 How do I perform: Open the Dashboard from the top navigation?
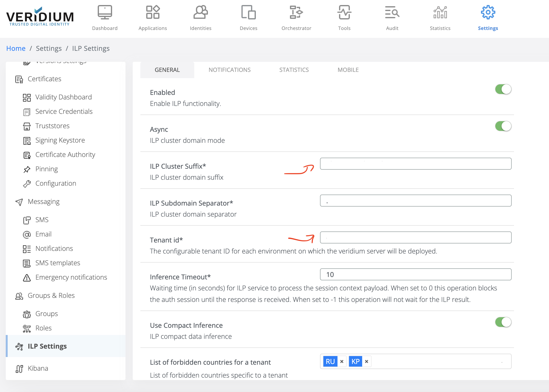[105, 17]
